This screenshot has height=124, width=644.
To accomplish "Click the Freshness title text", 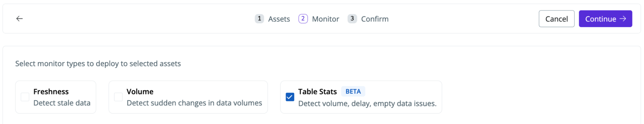I will 51,92.
